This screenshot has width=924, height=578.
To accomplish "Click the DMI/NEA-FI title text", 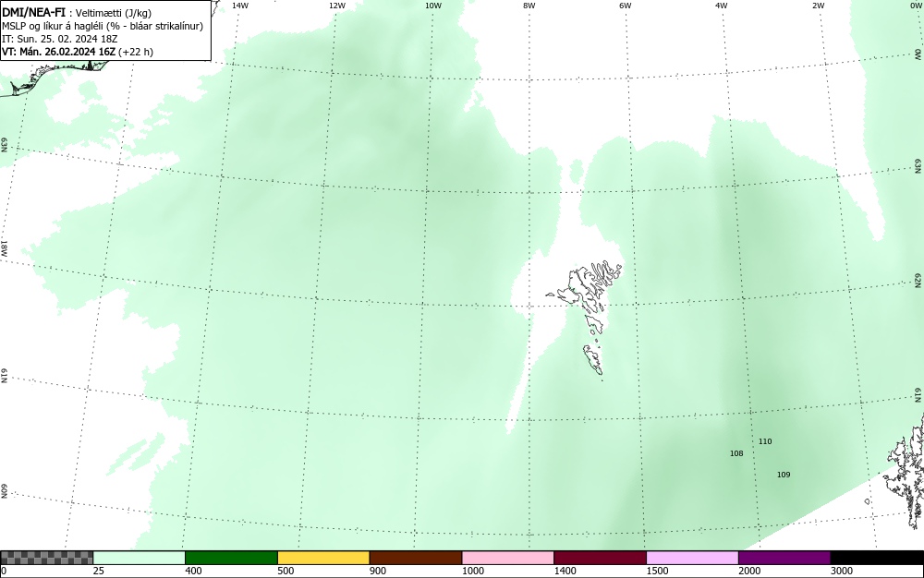I will pos(33,12).
